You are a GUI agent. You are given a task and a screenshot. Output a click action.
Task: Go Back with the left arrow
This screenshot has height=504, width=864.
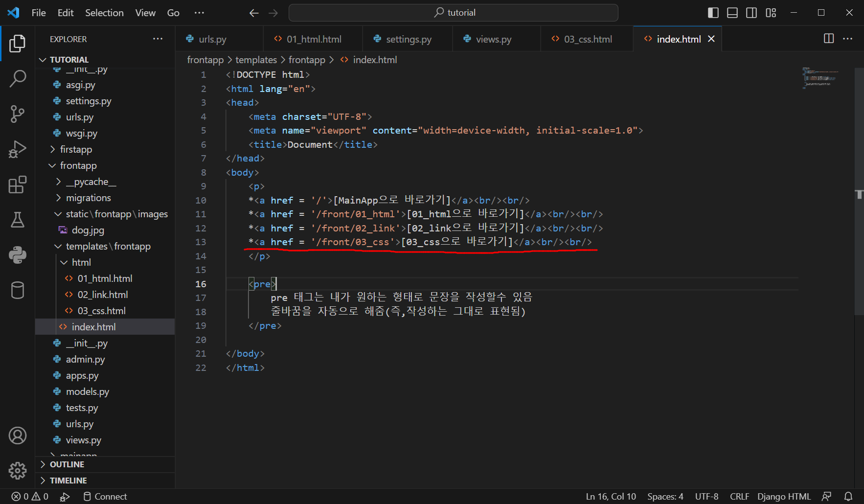pos(254,13)
